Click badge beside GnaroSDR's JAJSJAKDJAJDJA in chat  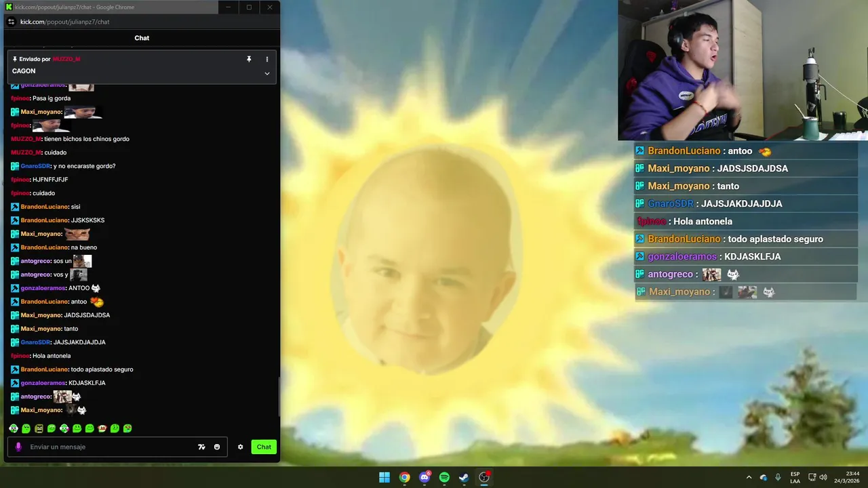coord(15,342)
